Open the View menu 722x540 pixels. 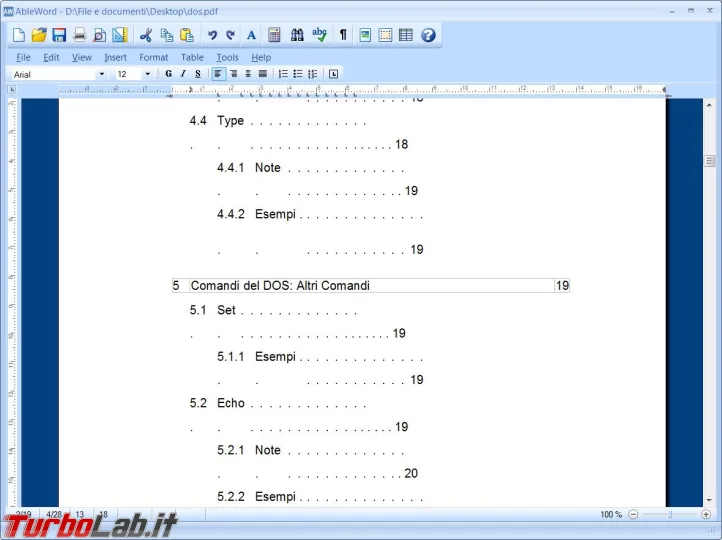point(82,58)
